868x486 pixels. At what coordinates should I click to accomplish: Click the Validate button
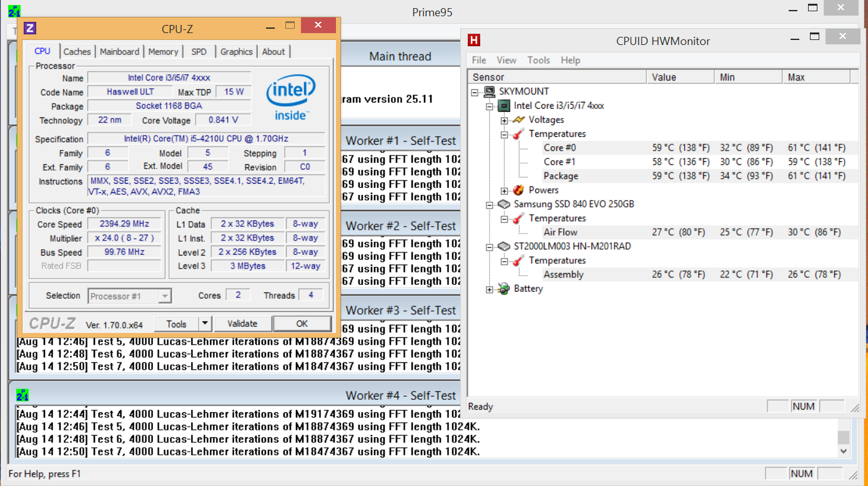point(242,324)
